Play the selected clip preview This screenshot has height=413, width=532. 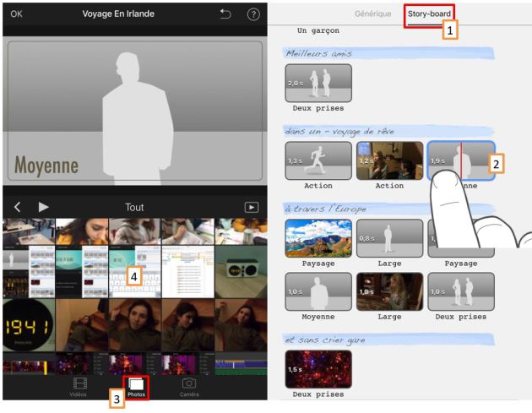43,207
